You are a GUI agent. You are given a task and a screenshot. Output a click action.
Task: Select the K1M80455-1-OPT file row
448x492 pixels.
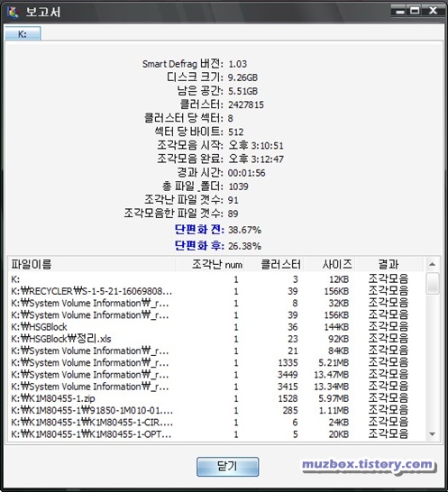216,434
